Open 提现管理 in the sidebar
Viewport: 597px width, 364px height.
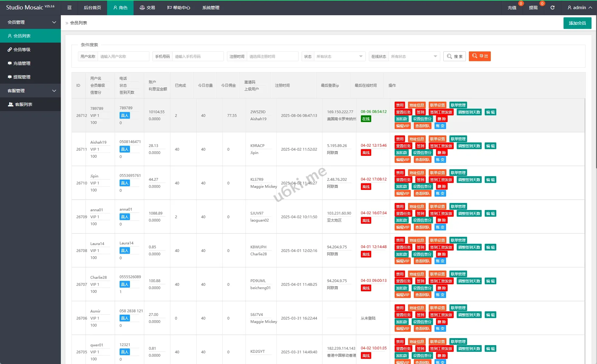tap(22, 77)
